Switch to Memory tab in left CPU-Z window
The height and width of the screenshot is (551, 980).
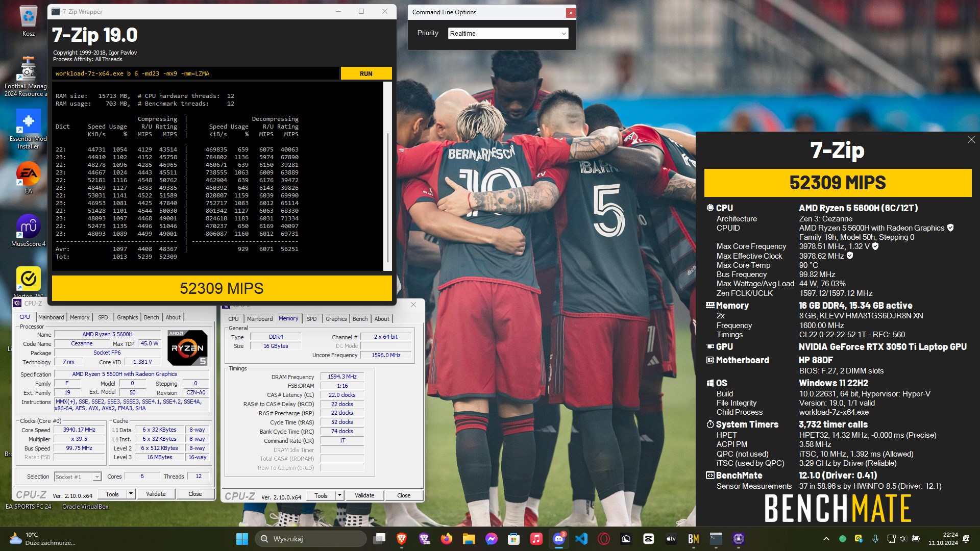(80, 317)
